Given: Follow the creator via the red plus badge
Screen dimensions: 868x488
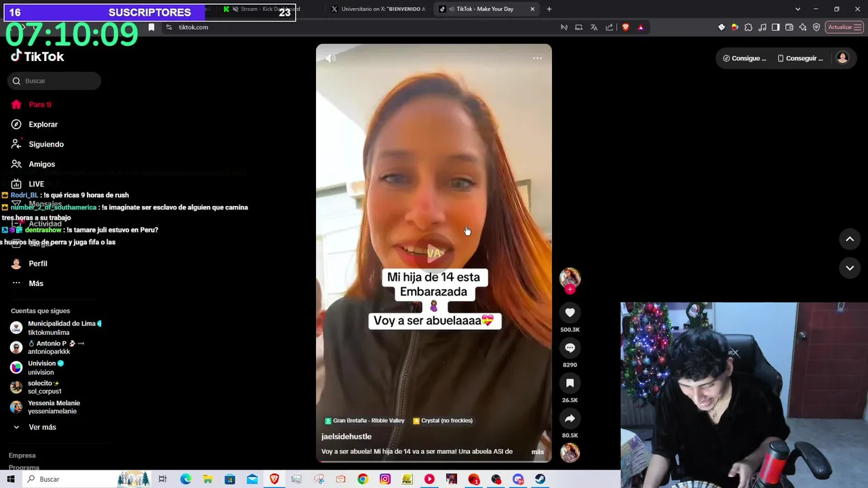Looking at the screenshot, I should 570,289.
